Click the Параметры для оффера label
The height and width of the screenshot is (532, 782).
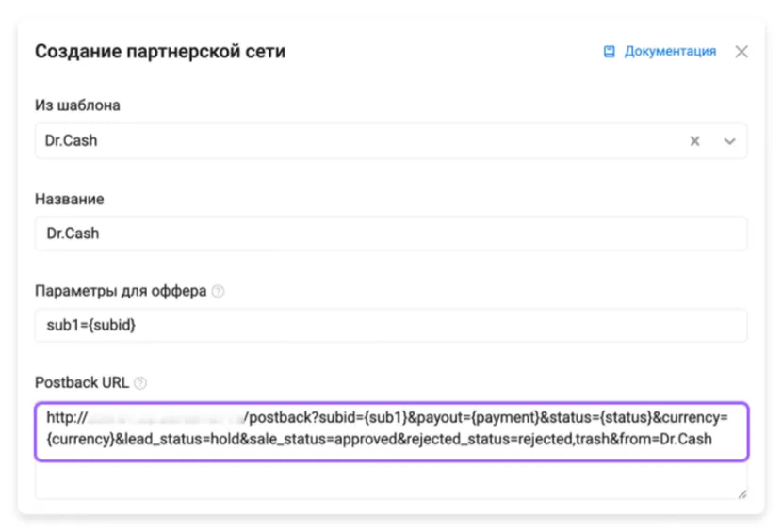coord(121,291)
